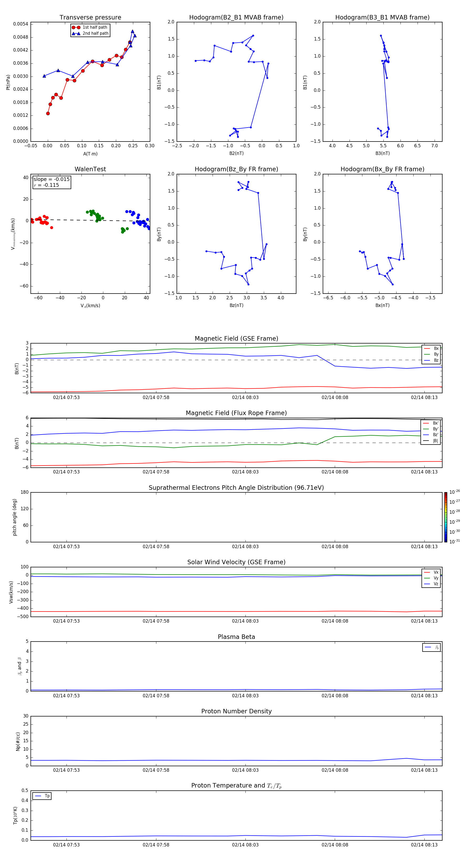This screenshot has height=868, width=473.
Task: Click the red Vx line in solar wind plot
Action: click(x=236, y=612)
